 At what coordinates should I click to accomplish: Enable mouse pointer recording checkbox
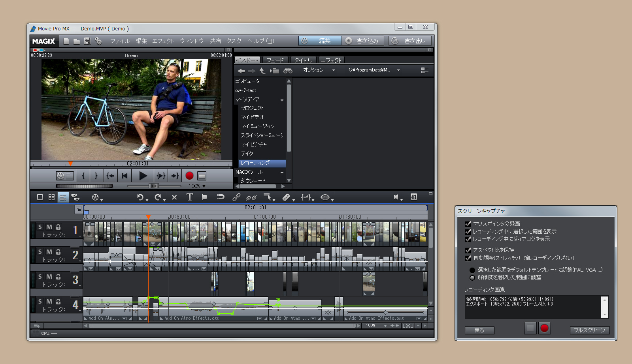[x=468, y=224]
